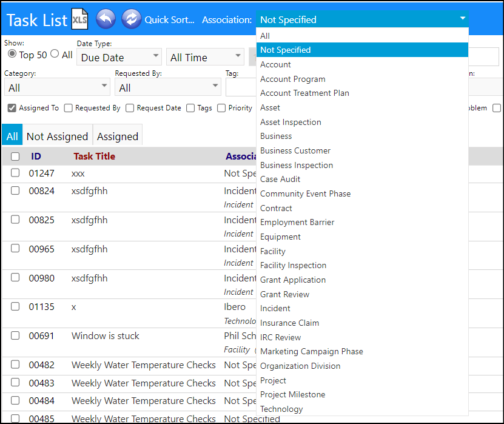The width and height of the screenshot is (504, 424).
Task: Check the Requested By column checkbox
Action: click(x=68, y=108)
